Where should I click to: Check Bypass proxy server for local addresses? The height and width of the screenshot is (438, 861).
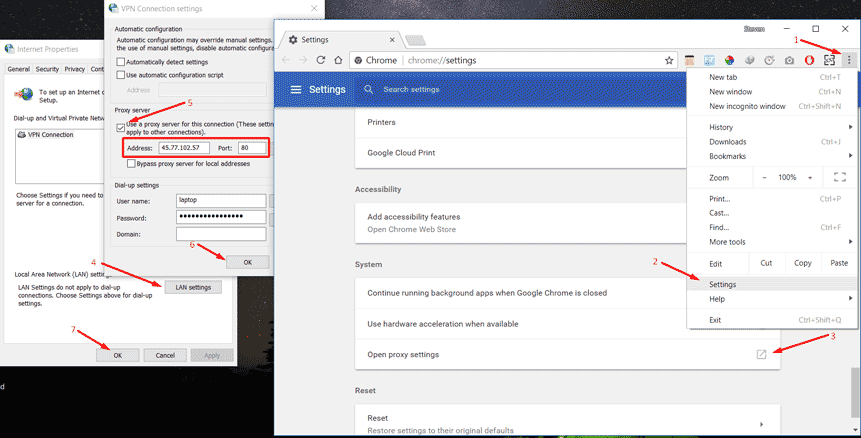tap(131, 164)
